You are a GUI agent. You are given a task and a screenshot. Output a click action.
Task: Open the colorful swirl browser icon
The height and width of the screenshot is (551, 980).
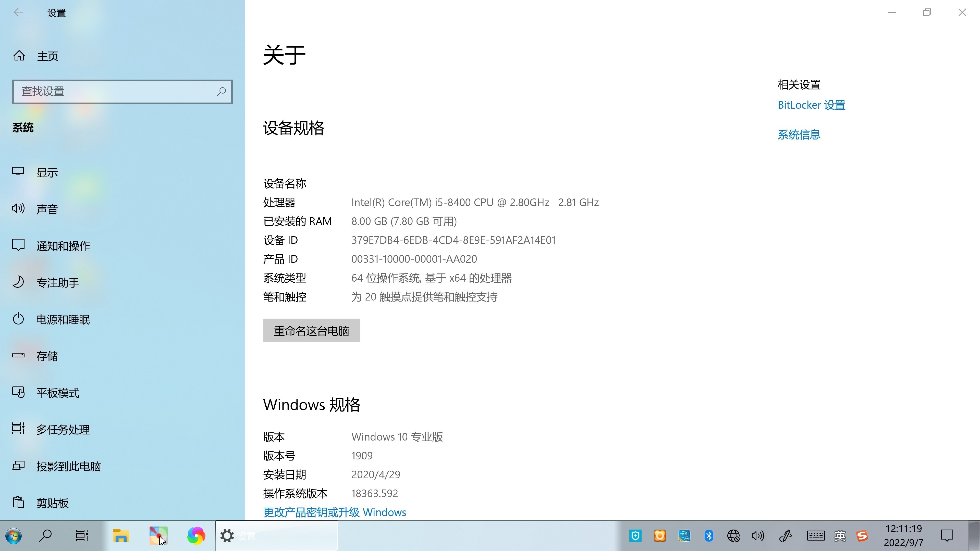pyautogui.click(x=196, y=536)
